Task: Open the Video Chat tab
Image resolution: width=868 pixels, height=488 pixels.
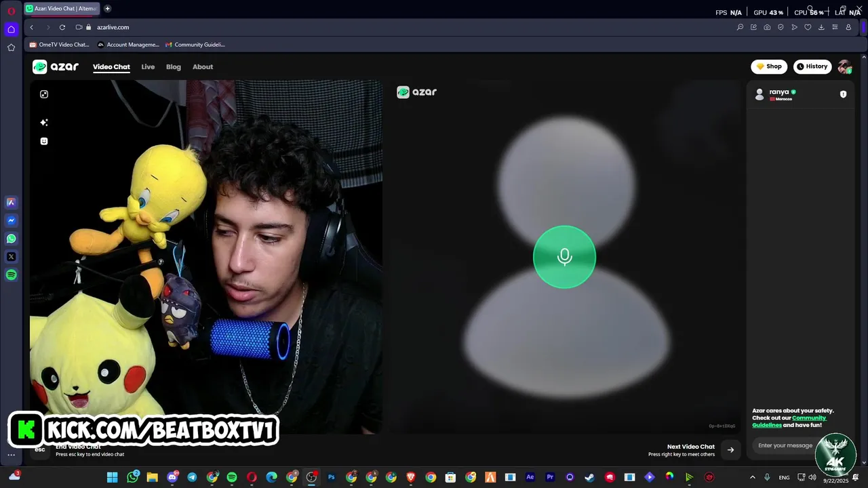Action: 111,67
